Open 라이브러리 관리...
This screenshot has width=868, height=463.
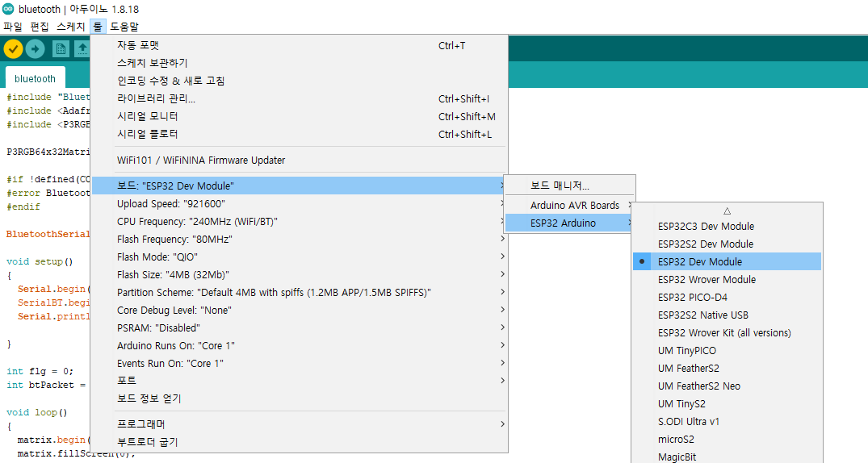click(299, 98)
